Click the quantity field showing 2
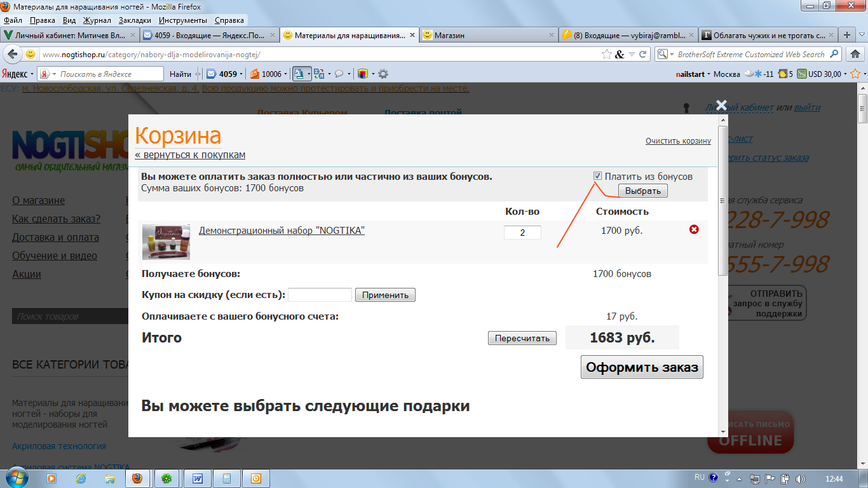 [522, 233]
